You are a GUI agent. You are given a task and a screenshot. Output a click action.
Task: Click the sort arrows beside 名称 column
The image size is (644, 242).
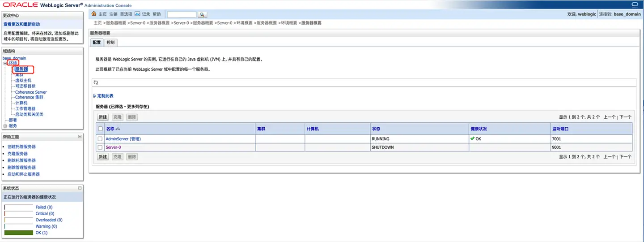coord(118,129)
